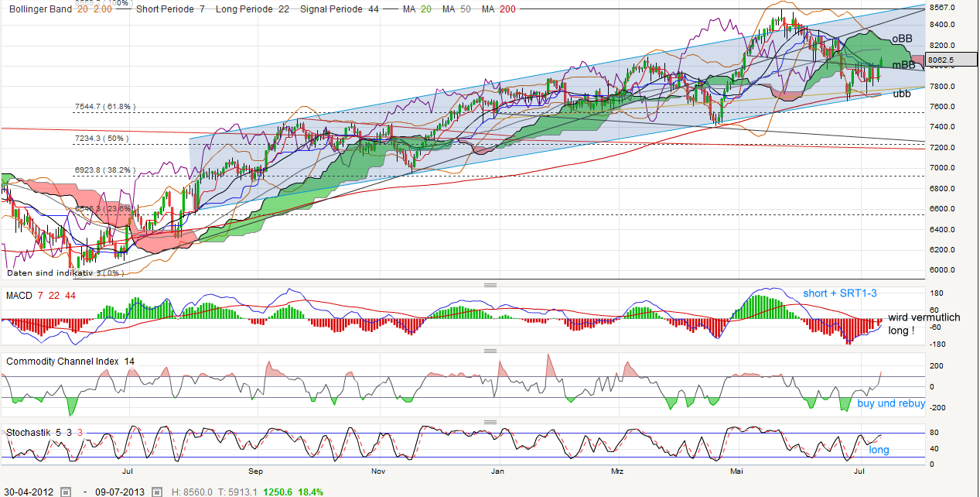980x497 pixels.
Task: Click the 6000.0 price axis label
Action: [942, 270]
